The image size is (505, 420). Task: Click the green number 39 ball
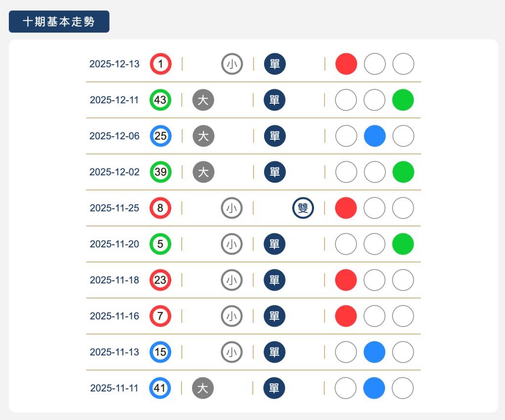pos(160,172)
